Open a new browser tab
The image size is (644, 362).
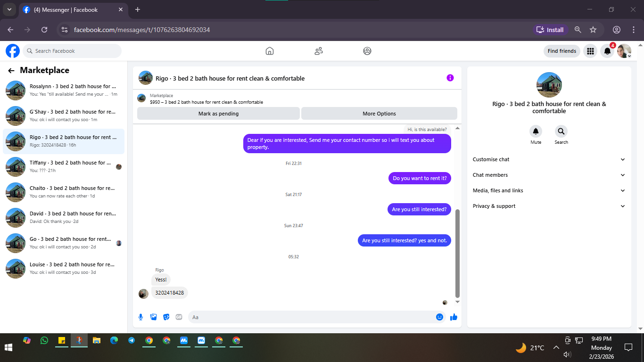(x=138, y=9)
